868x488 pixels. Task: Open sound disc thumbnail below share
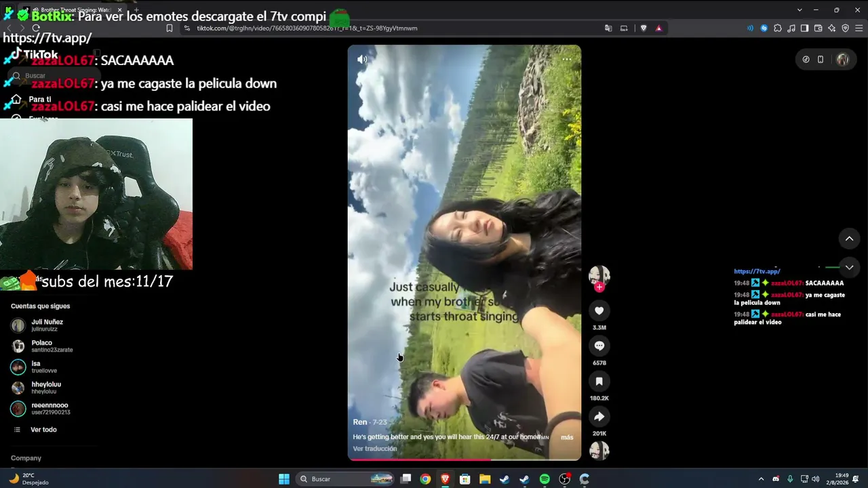(x=599, y=451)
